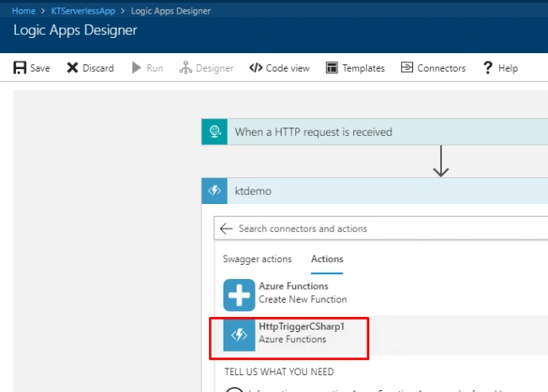
Task: Click the Connectors icon
Action: 407,67
